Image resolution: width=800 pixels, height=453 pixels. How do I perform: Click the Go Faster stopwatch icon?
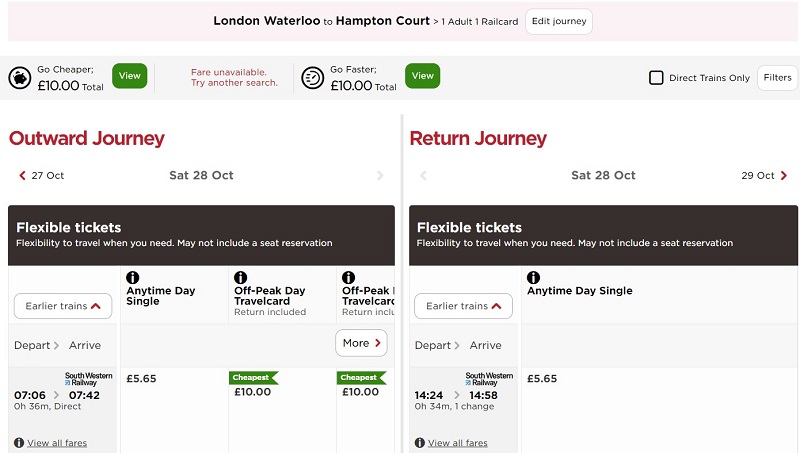[x=313, y=78]
